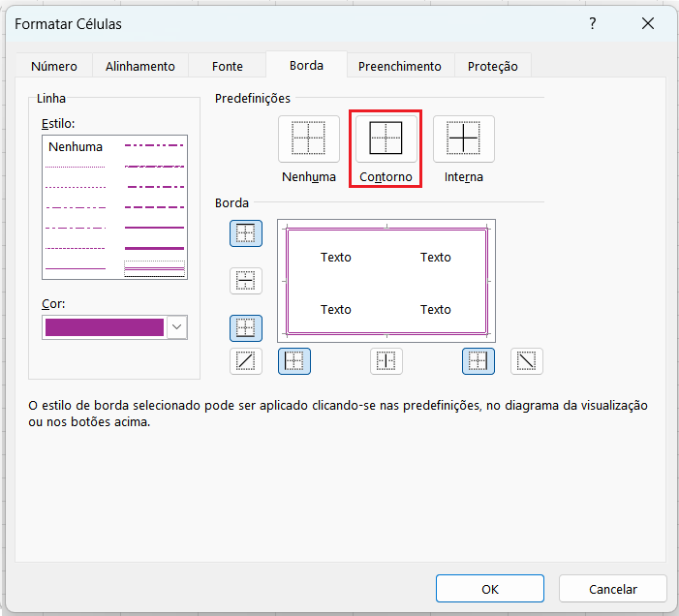This screenshot has width=679, height=616.
Task: Choose the Interna inside borders preset
Action: click(x=463, y=139)
